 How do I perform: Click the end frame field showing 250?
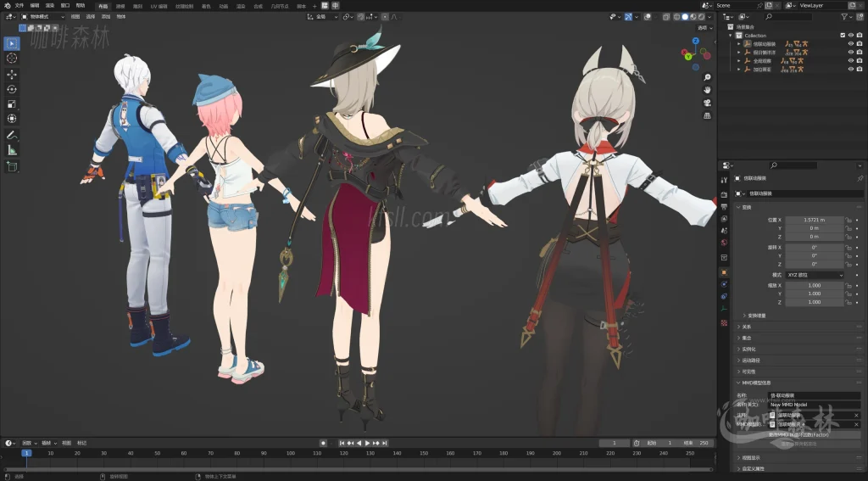[697, 444]
